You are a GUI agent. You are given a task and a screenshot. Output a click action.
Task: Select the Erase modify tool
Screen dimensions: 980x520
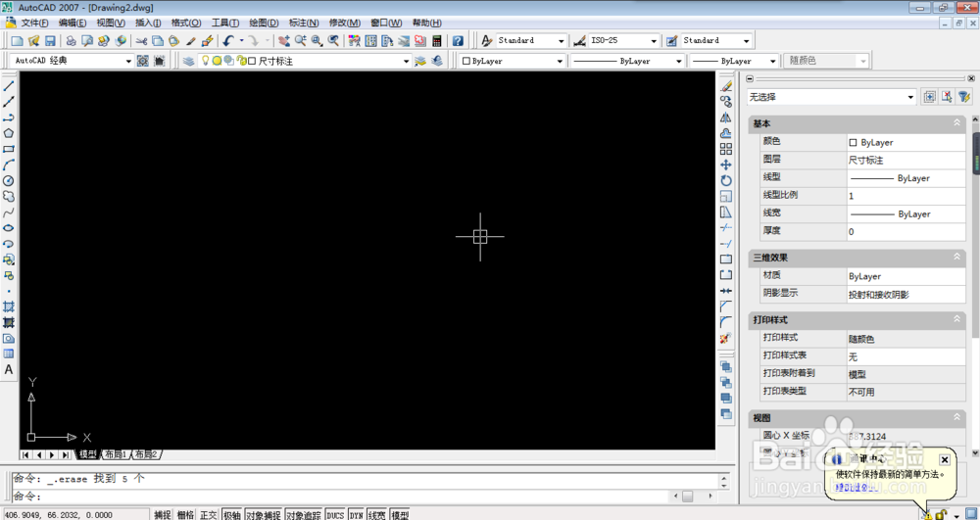pos(725,86)
